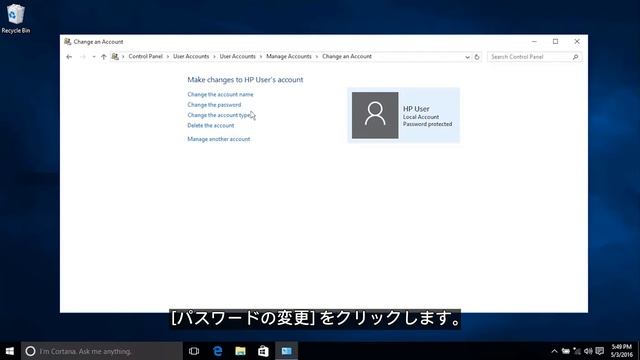Click the User Accounts icon in address bar
The height and width of the screenshot is (360, 640).
[x=115, y=56]
